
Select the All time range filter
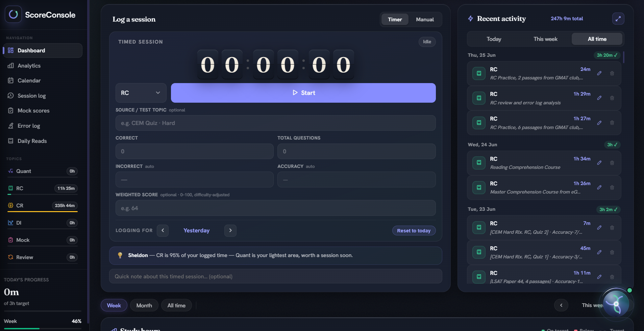pyautogui.click(x=176, y=305)
